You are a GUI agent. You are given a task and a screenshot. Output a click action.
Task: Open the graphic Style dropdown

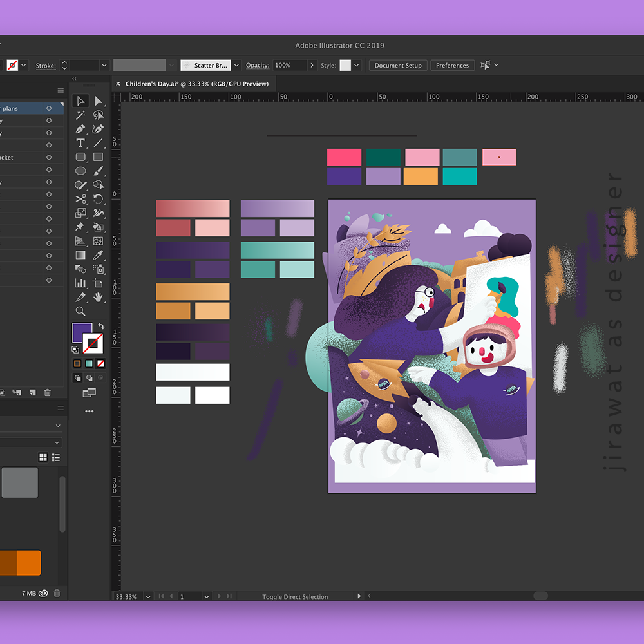[357, 65]
